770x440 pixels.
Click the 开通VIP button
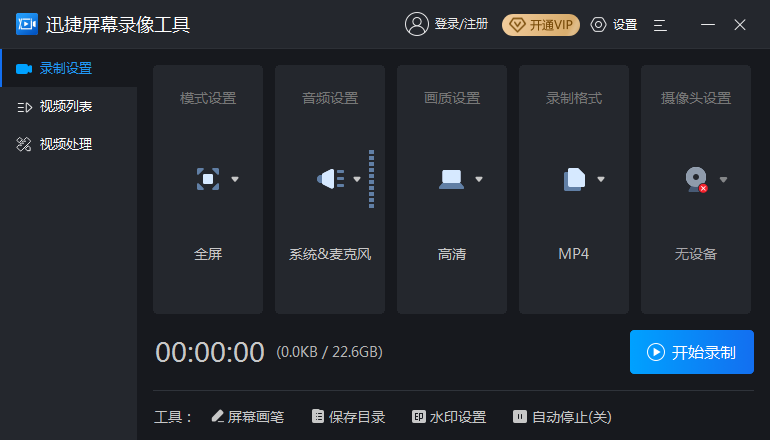(x=541, y=24)
